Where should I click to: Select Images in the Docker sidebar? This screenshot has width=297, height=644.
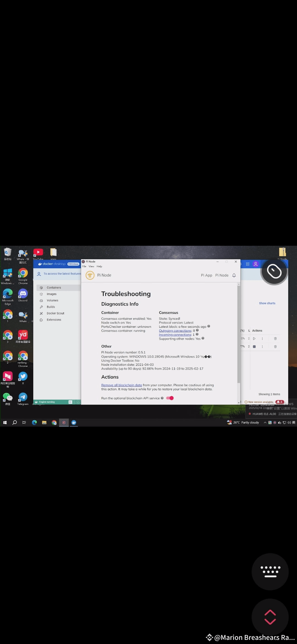click(51, 294)
